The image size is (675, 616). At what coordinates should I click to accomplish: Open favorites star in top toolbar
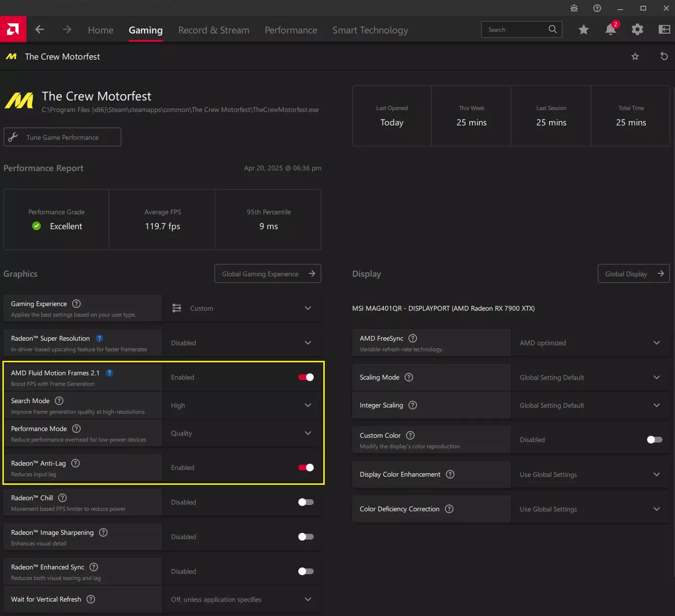pos(583,30)
